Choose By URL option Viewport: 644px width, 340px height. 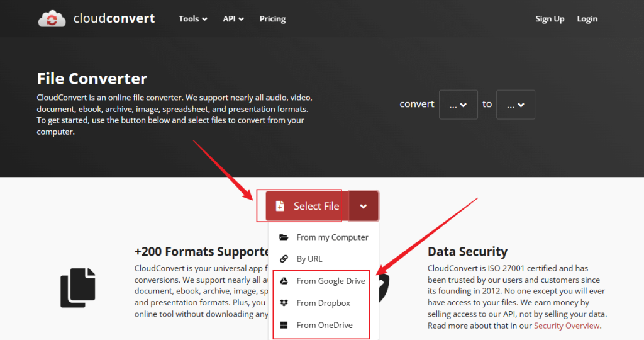323,259
